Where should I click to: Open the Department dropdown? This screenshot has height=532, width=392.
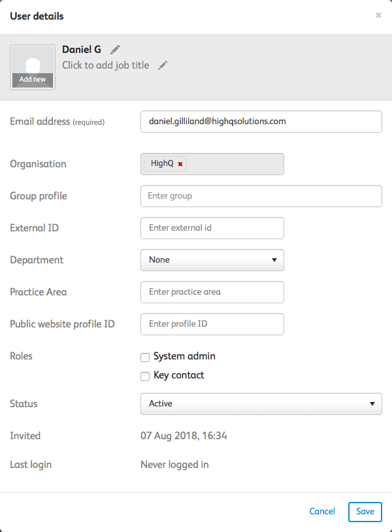pyautogui.click(x=212, y=260)
